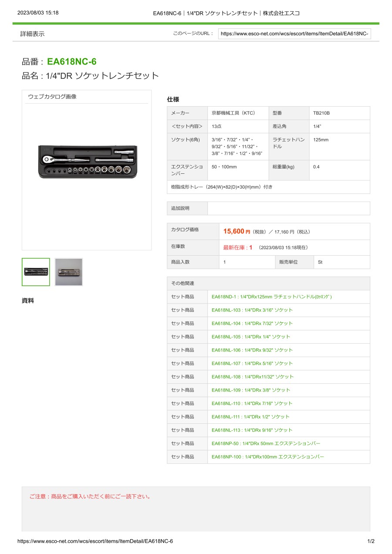392x554 pixels.
Task: Open EA618NL-106 9/32" socket link
Action: tap(252, 350)
